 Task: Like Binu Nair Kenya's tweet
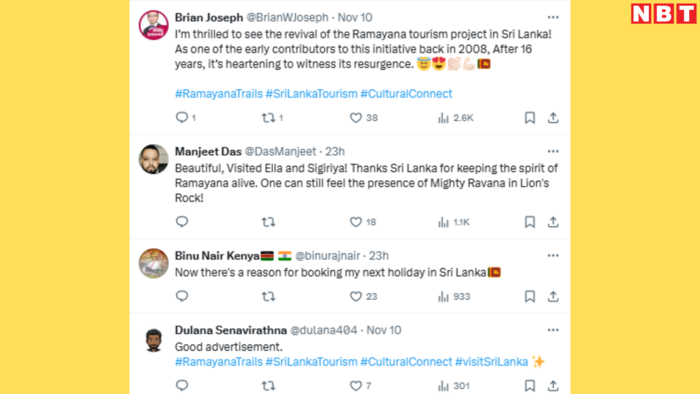tap(355, 296)
